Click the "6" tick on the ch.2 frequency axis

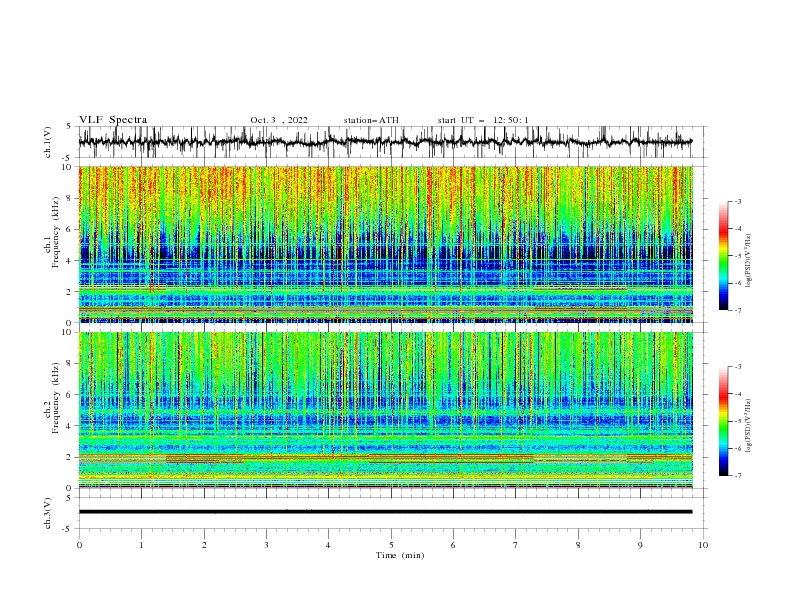tap(71, 395)
